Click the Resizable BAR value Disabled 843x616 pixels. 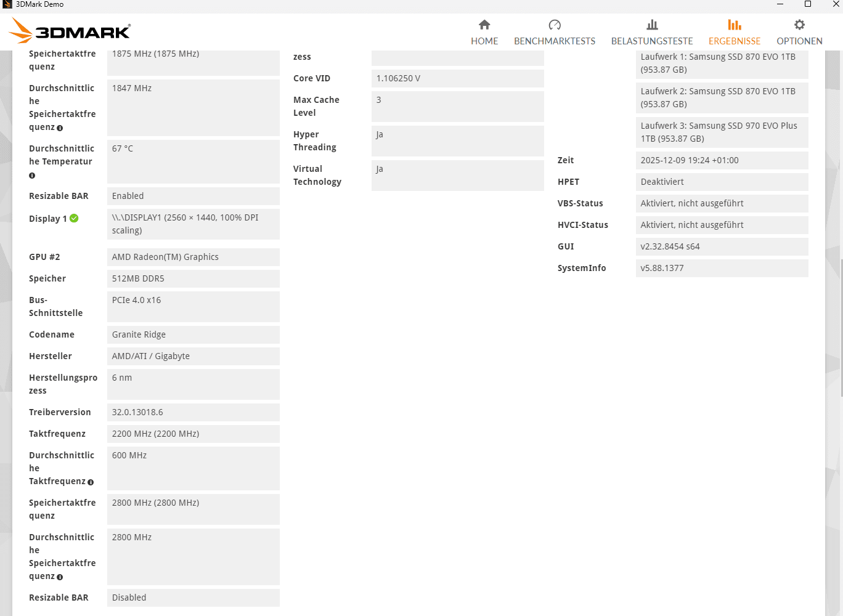coord(193,598)
